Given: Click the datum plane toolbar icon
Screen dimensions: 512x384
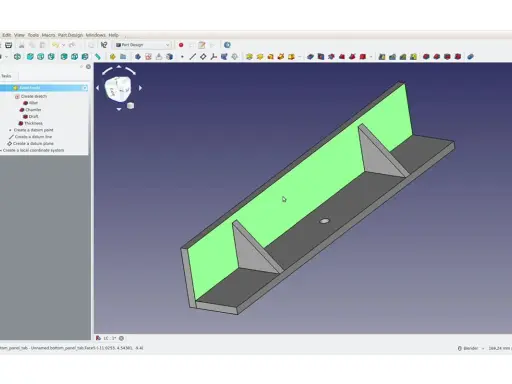Looking at the screenshot, I should [x=203, y=57].
